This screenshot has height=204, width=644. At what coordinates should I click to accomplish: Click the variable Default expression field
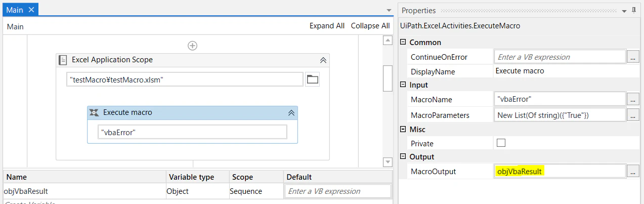(x=338, y=191)
